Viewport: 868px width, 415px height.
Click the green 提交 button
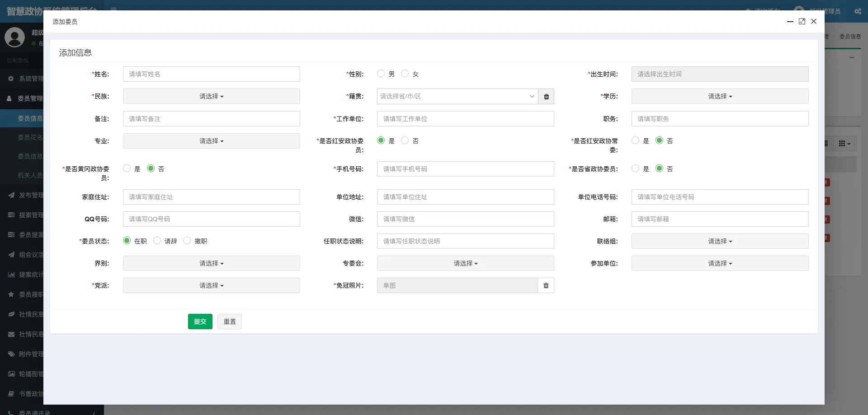pyautogui.click(x=200, y=322)
